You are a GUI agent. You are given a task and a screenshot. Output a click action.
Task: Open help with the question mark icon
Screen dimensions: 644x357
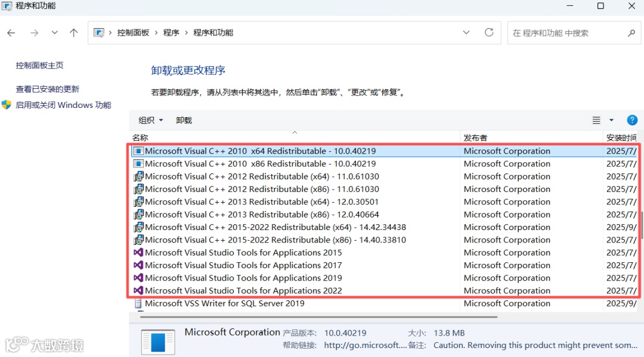click(632, 120)
